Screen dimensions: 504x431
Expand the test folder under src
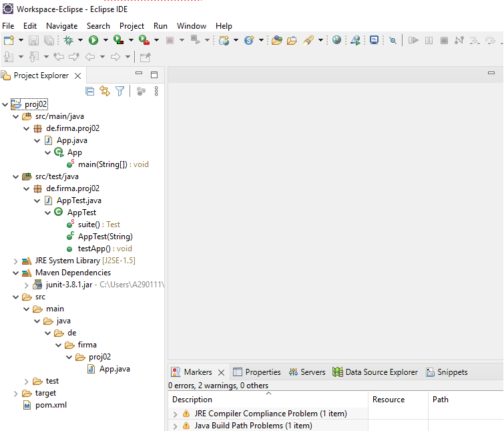coord(27,382)
